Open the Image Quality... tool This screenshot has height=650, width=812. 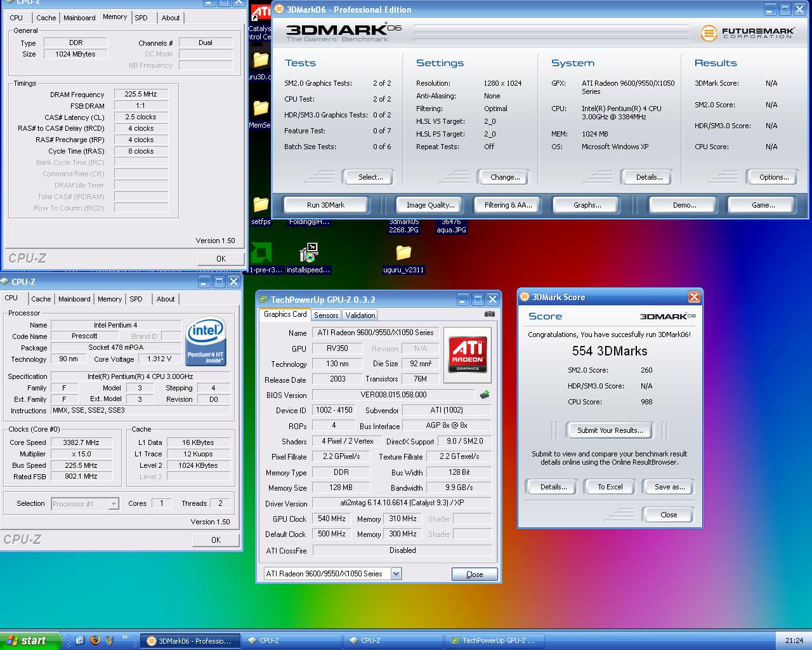pyautogui.click(x=431, y=205)
